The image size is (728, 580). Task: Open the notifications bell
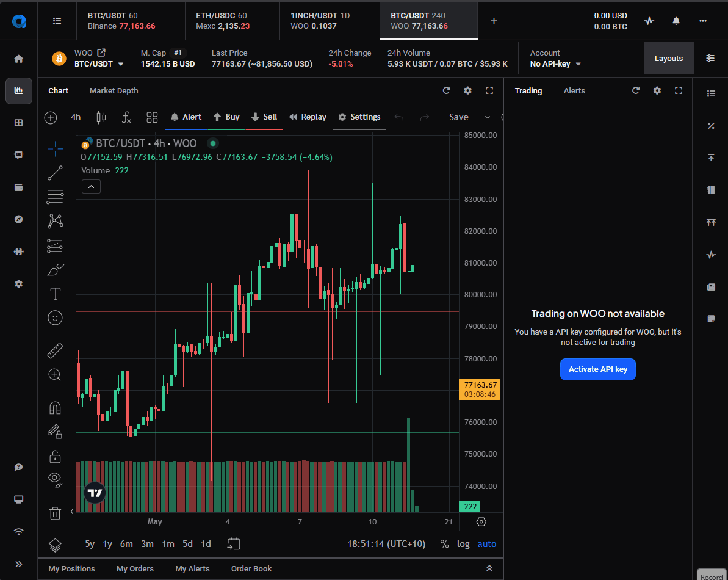pos(676,21)
